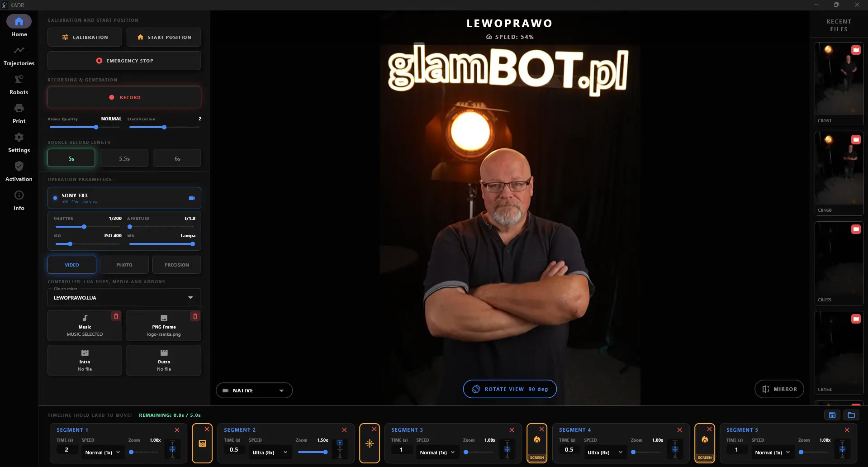The height and width of the screenshot is (467, 868).
Task: Choose an Intro file
Action: click(85, 361)
